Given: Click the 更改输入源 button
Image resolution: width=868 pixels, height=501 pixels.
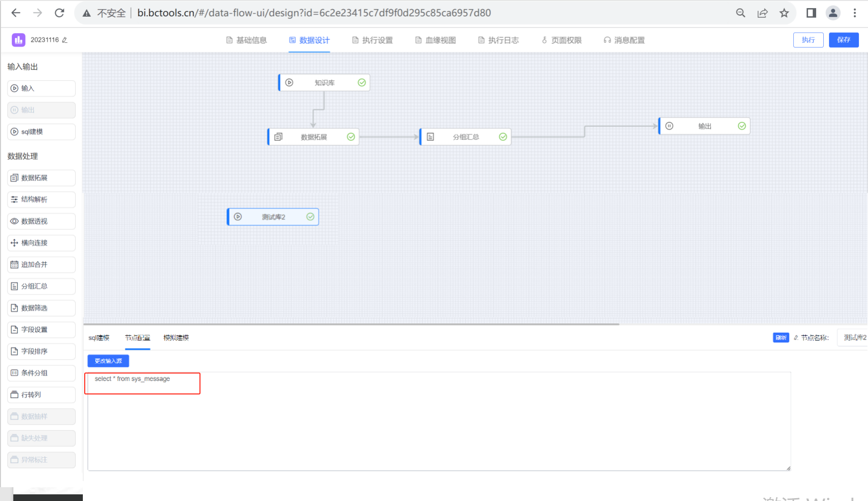Looking at the screenshot, I should pyautogui.click(x=108, y=361).
